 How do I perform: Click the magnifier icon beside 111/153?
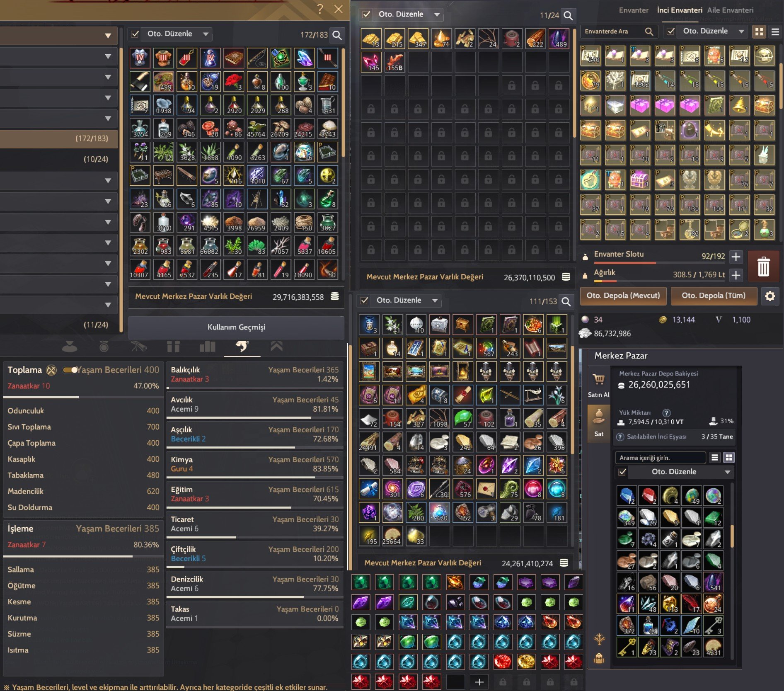tap(566, 302)
